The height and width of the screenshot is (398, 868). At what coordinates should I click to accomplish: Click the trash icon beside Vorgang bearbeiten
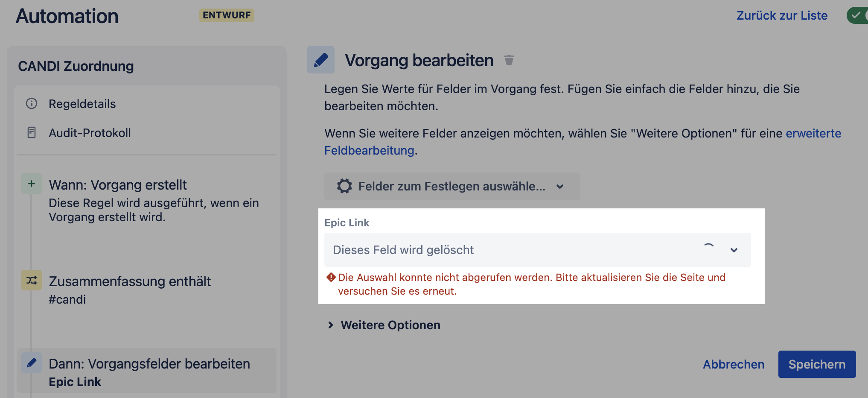[x=509, y=60]
